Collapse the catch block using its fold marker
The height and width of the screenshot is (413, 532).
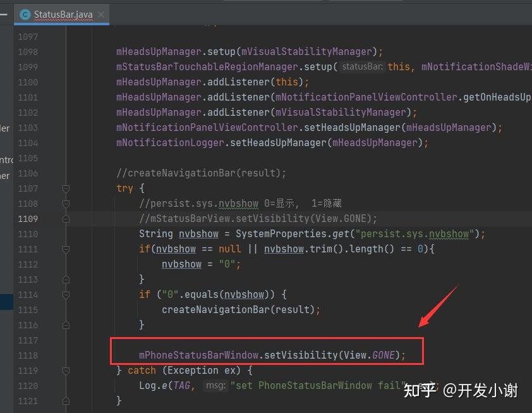click(x=66, y=370)
